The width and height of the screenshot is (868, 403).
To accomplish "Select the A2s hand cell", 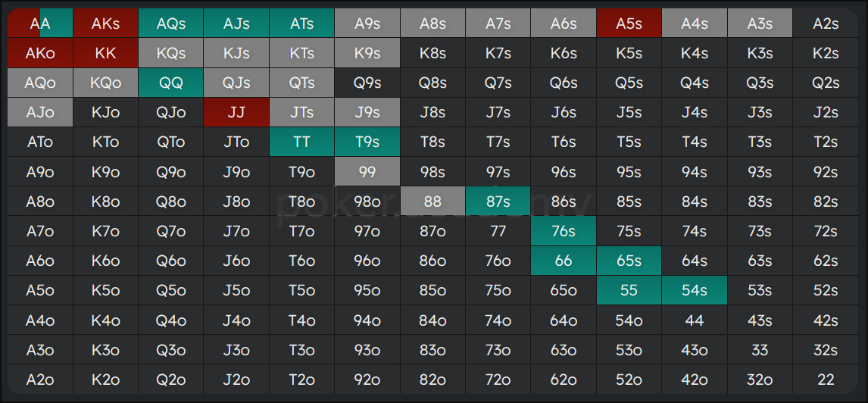I will click(x=825, y=23).
